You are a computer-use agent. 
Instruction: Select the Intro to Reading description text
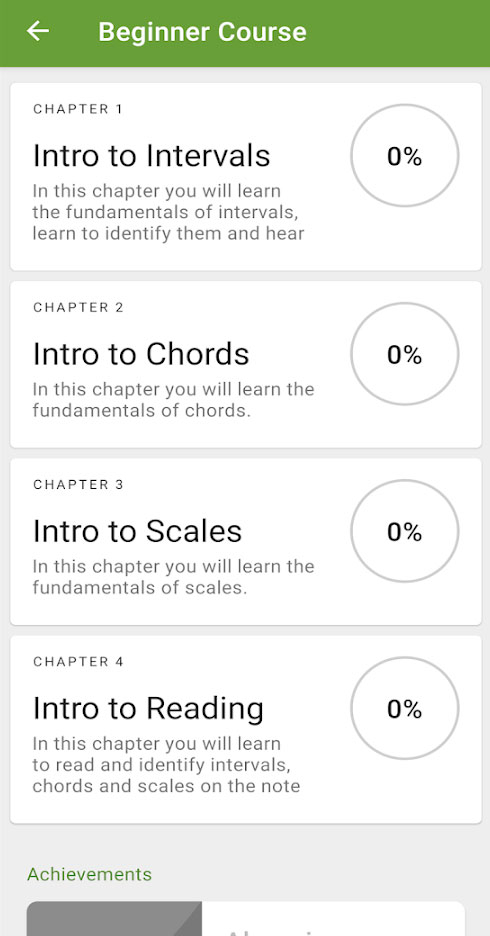[167, 765]
